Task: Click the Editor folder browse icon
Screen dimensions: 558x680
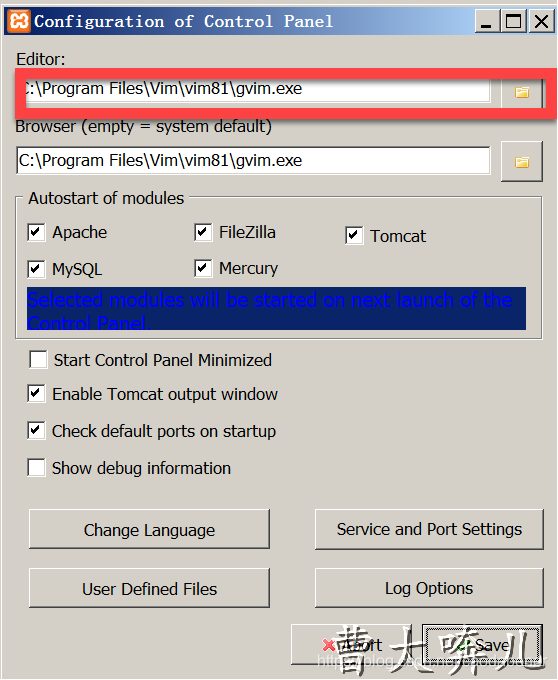Action: pyautogui.click(x=522, y=92)
